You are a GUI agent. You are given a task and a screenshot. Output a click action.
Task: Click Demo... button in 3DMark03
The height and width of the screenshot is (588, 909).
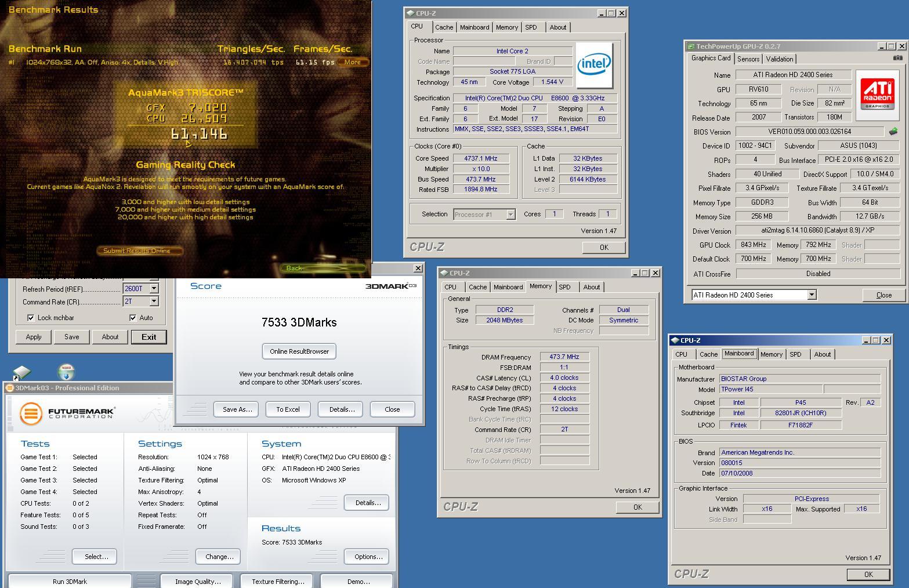pyautogui.click(x=358, y=581)
